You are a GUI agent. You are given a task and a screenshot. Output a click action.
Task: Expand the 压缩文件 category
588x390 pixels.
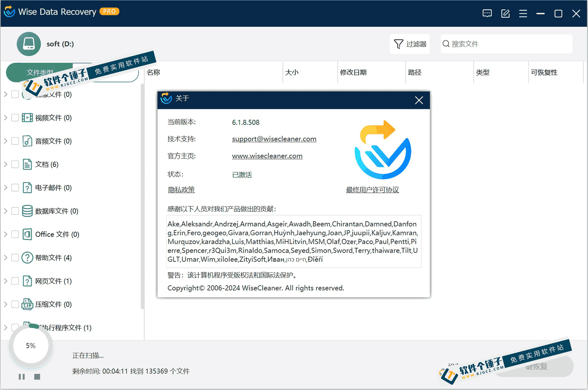point(5,304)
